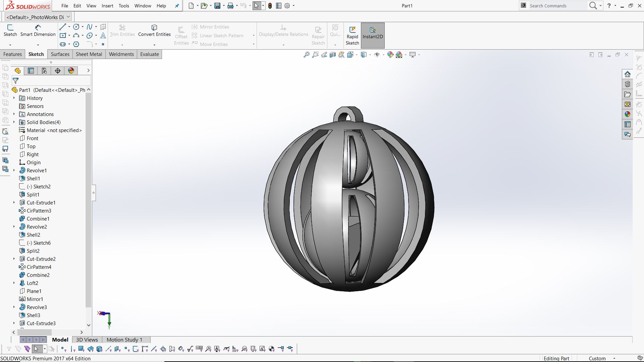This screenshot has width=644, height=362.
Task: Expand the Cut-Extrude1 feature node
Action: (14, 202)
